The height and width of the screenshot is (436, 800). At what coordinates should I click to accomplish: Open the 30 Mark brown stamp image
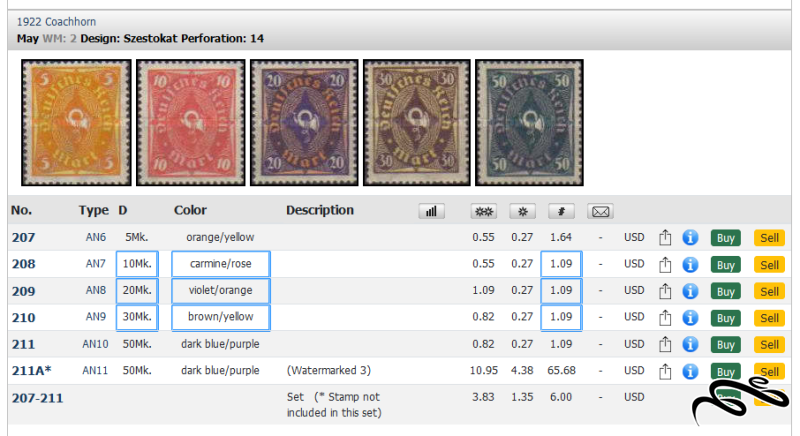416,122
